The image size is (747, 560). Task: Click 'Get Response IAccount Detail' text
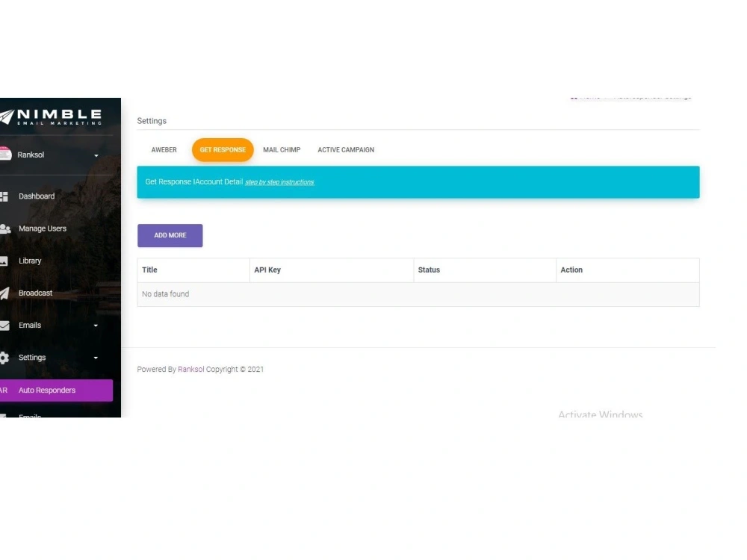pyautogui.click(x=194, y=181)
